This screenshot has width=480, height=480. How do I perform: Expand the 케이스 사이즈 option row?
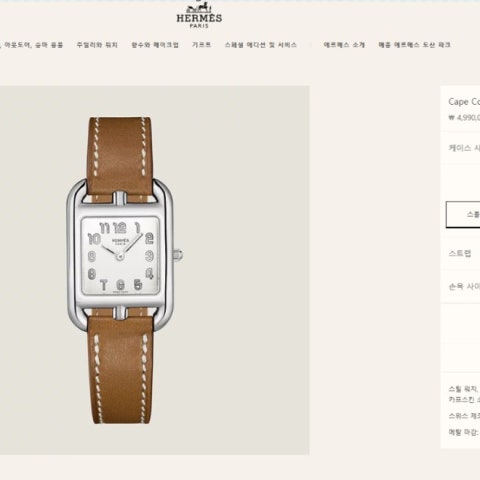pyautogui.click(x=460, y=148)
